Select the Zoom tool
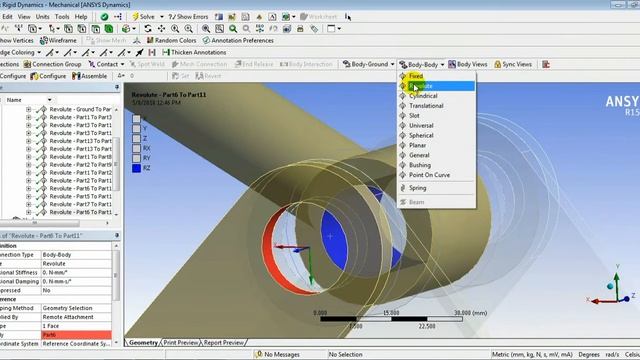Screen dimensions: 640x360 175,29
